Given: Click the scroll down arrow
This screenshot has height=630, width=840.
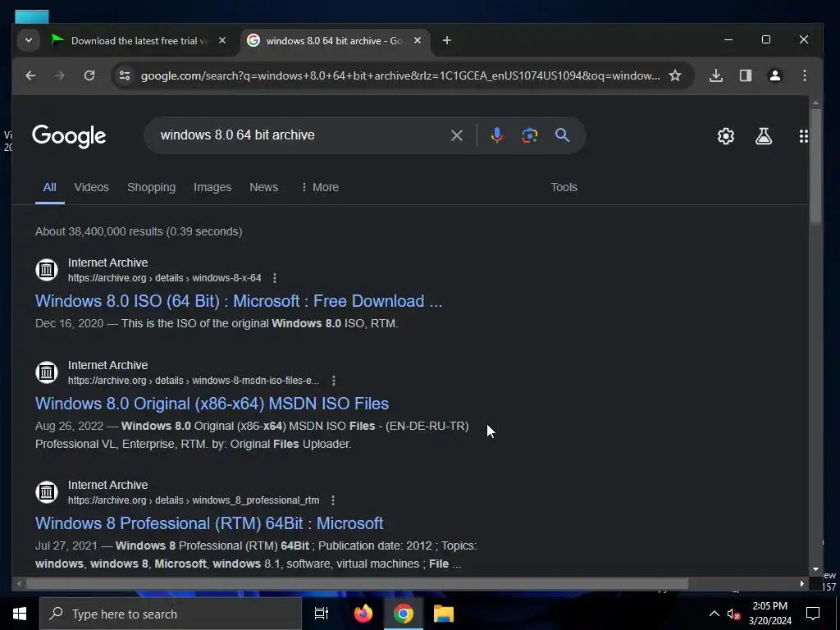Looking at the screenshot, I should [815, 569].
